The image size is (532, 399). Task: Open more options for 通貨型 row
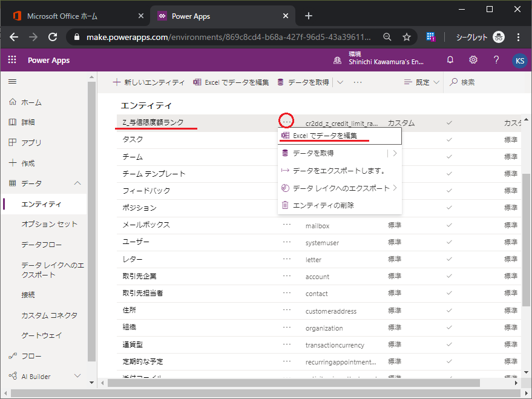point(287,344)
